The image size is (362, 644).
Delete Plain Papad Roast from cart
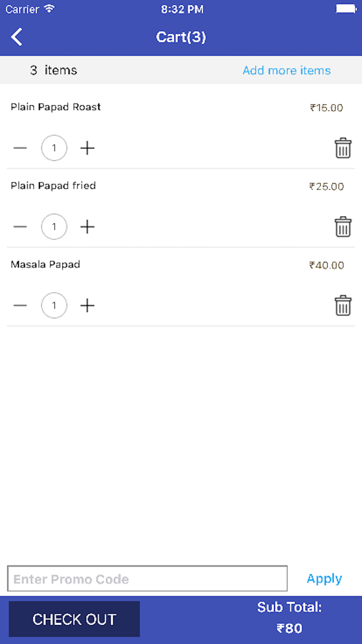(343, 148)
